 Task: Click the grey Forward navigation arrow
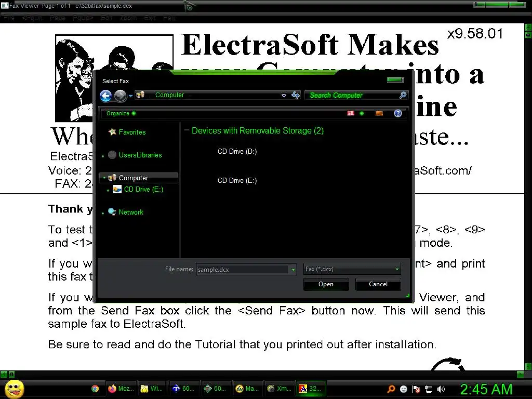tap(120, 96)
